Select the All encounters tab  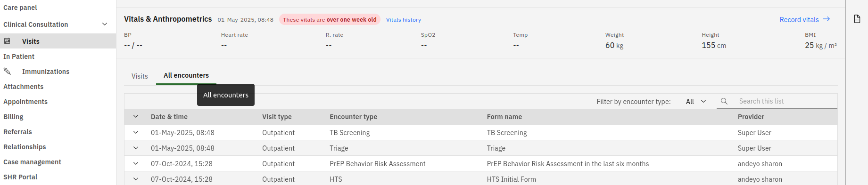(186, 75)
